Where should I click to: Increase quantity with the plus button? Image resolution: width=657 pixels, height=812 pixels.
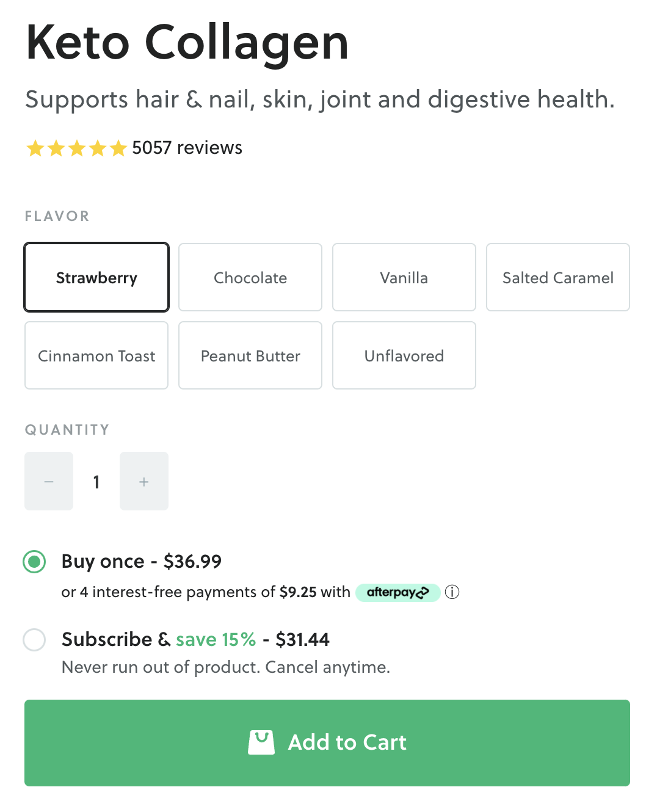pos(144,481)
